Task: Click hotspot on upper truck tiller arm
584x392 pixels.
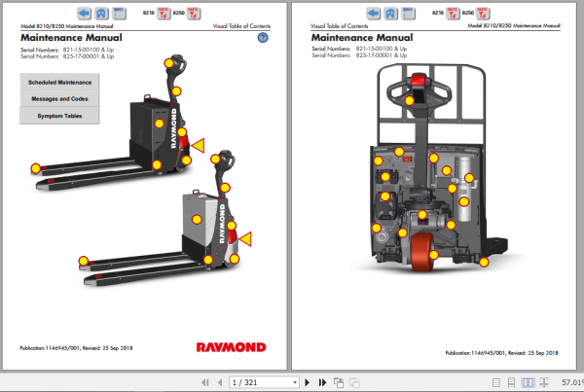Action: tap(176, 91)
